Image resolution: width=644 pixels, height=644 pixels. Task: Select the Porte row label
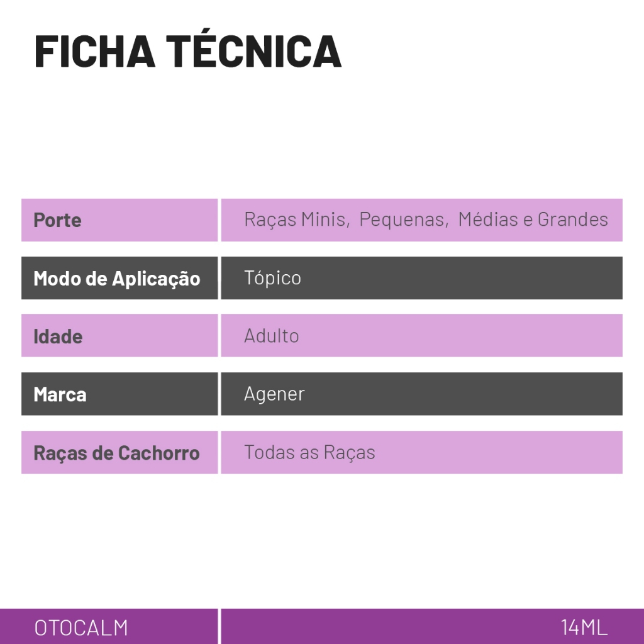click(57, 221)
